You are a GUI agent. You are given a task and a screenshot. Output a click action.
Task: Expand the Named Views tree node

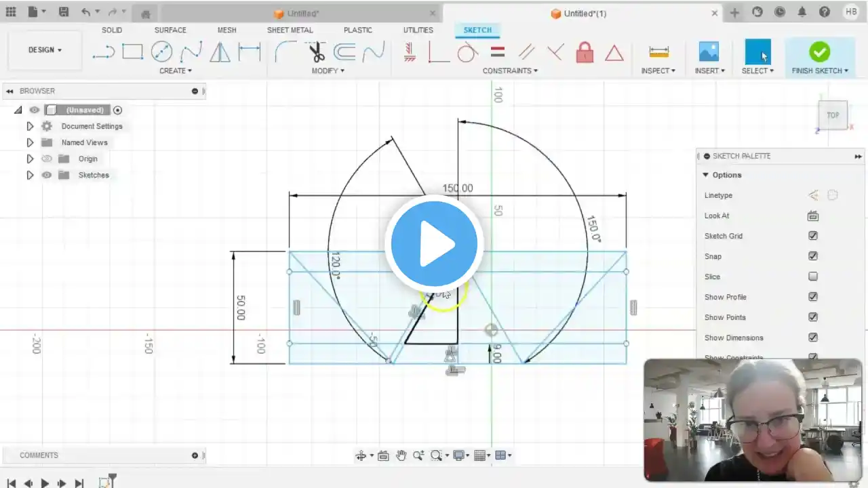tap(30, 142)
